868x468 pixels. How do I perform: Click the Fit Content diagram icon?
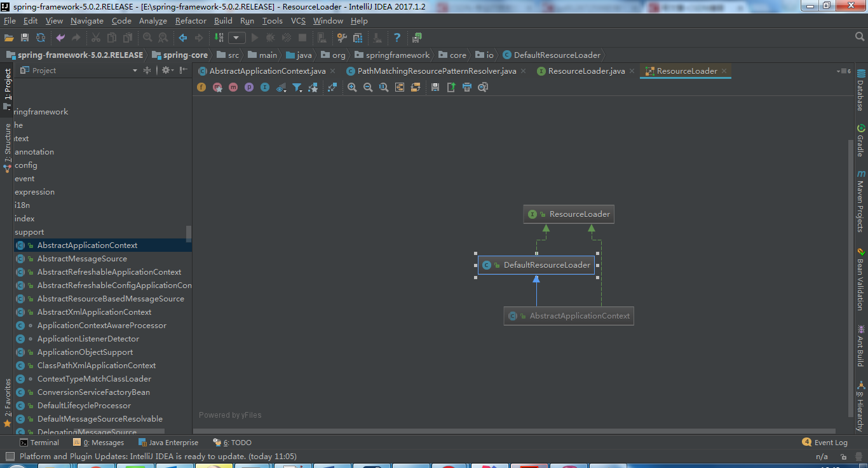400,87
